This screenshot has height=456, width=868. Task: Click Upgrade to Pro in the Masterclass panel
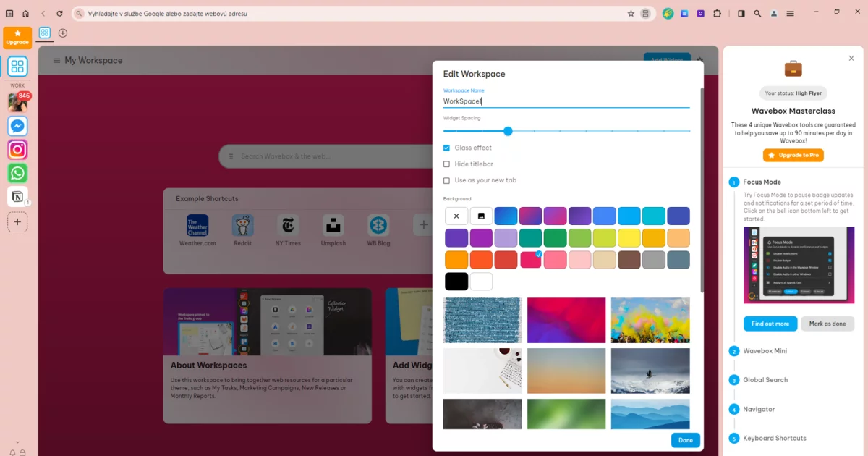[793, 155]
